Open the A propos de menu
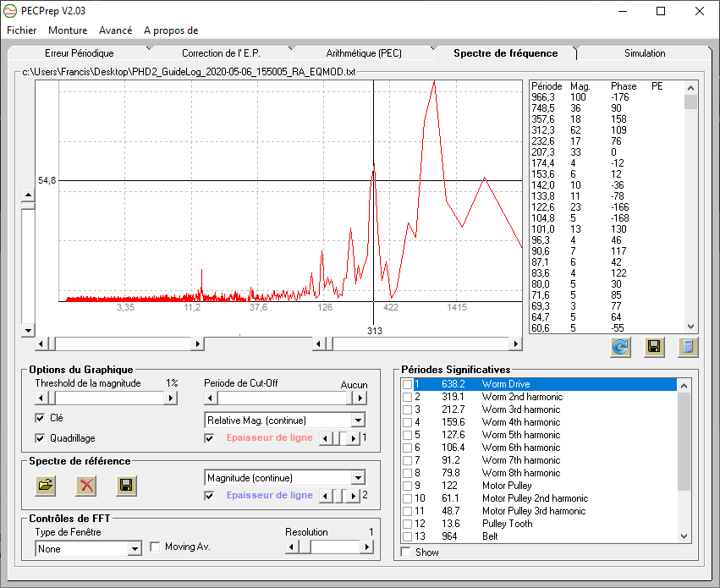This screenshot has height=588, width=720. [x=171, y=30]
